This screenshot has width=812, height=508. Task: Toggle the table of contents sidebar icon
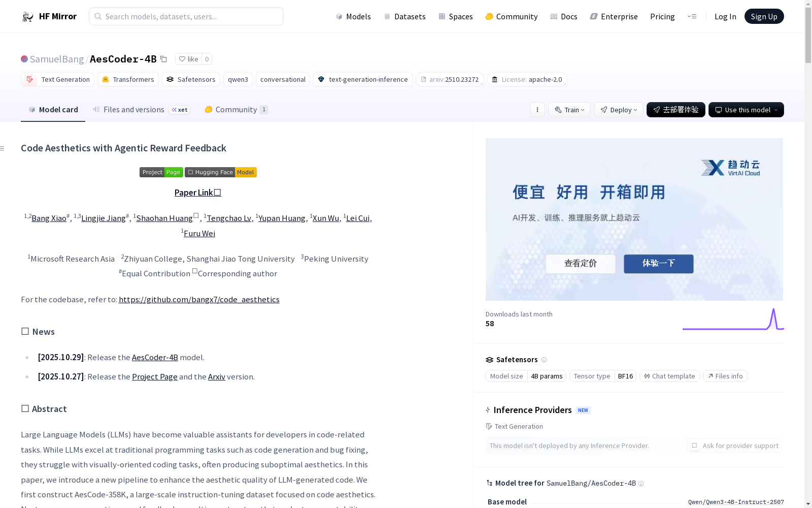(x=3, y=148)
